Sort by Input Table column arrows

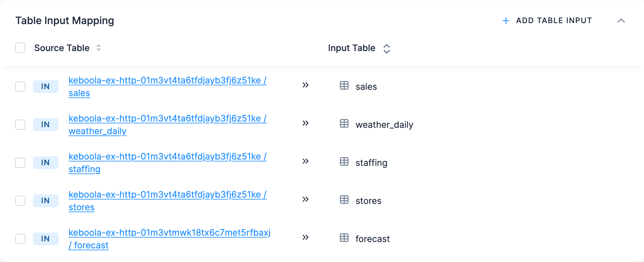point(386,49)
